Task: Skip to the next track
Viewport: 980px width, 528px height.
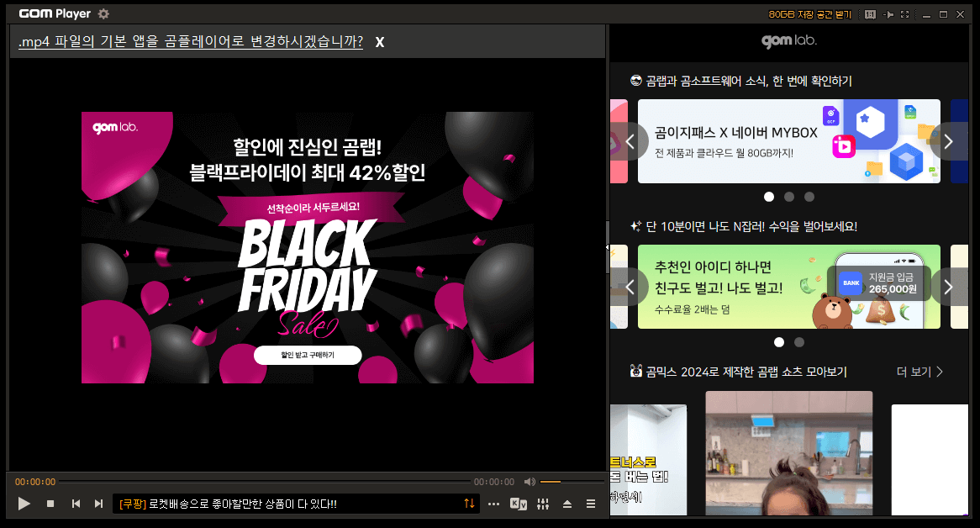Action: (98, 504)
